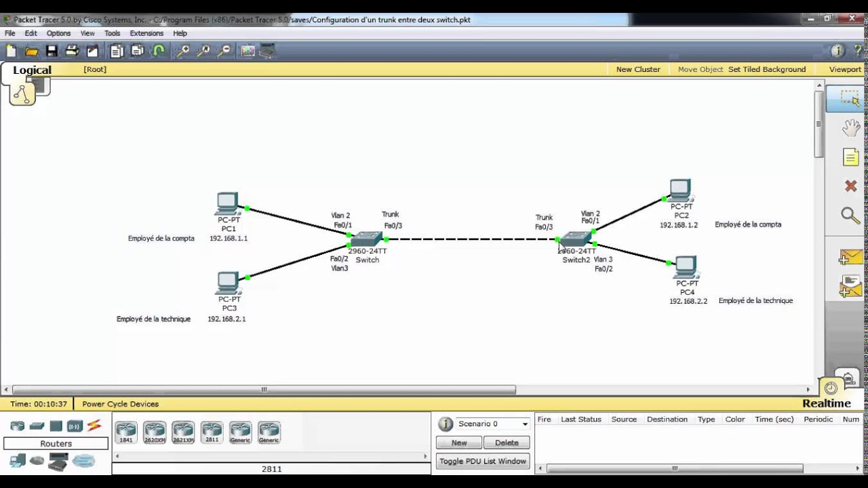The height and width of the screenshot is (488, 868).
Task: Click the PC3 computer on the canvas
Action: coord(228,283)
